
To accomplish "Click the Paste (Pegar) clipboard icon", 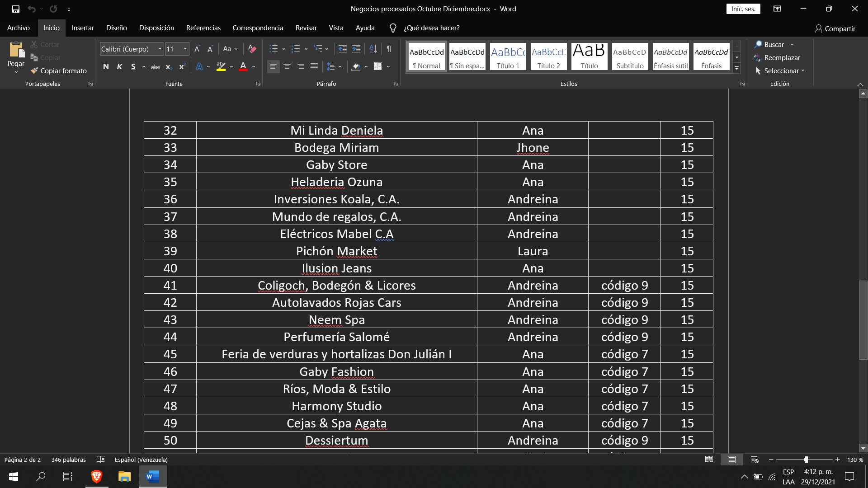I will (x=16, y=50).
